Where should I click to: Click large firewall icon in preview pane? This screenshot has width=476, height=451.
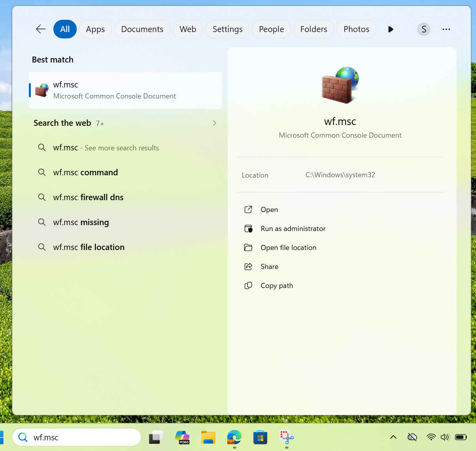340,85
